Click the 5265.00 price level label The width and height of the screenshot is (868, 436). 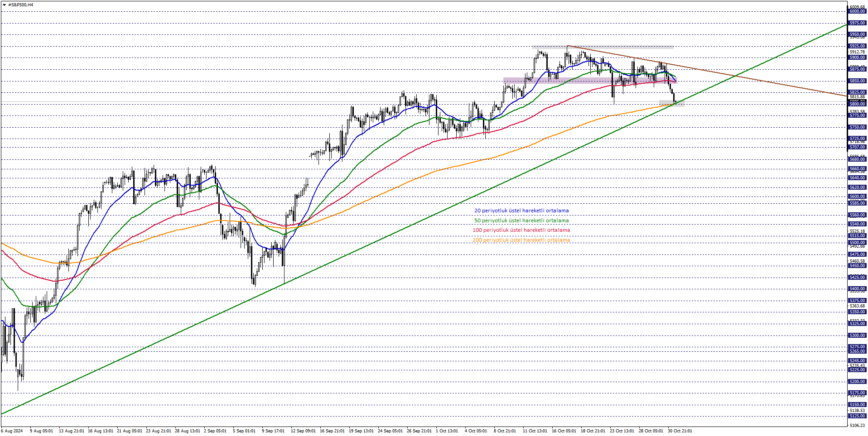[x=857, y=351]
